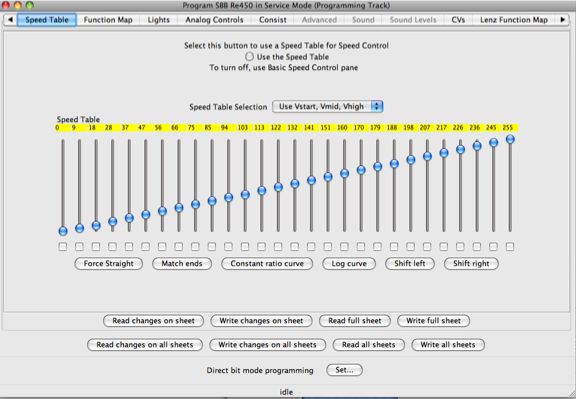Click the yellow value label 141
Viewport: 576px width, 399px height.
pos(309,127)
